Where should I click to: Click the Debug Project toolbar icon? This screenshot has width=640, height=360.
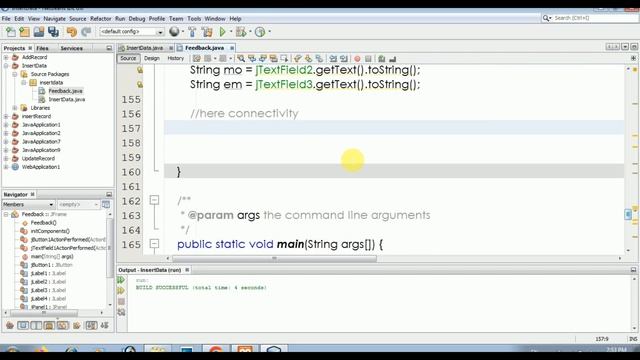[x=241, y=32]
